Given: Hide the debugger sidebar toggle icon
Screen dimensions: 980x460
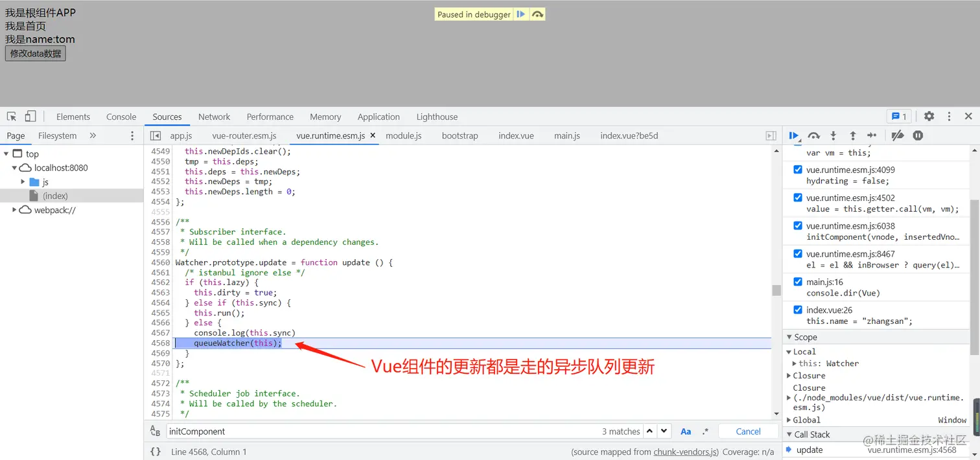Looking at the screenshot, I should pyautogui.click(x=771, y=135).
